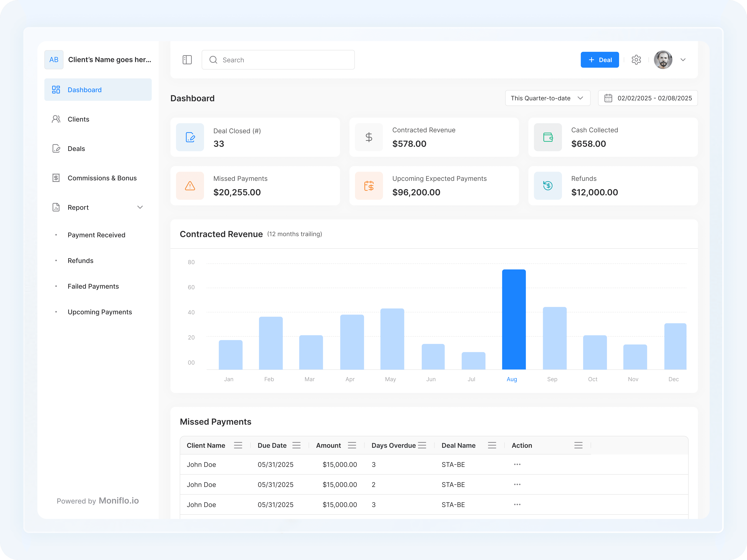The image size is (747, 560).
Task: Click the Upcoming Expected Payments calendar icon
Action: tap(369, 186)
